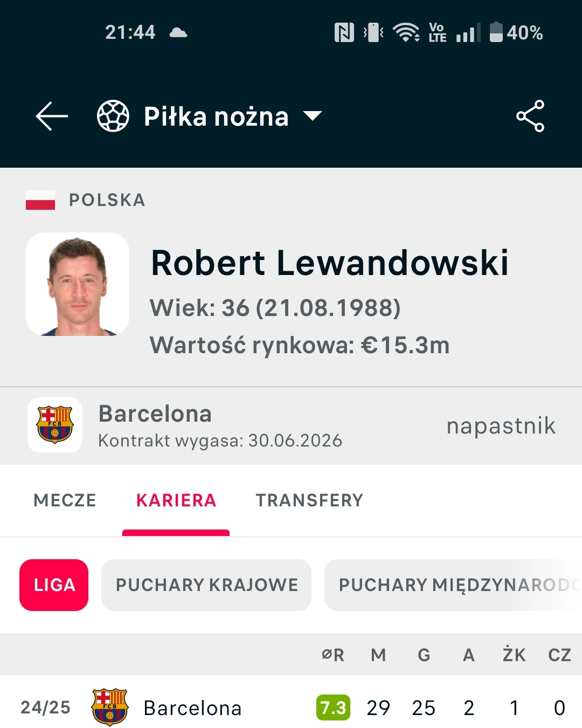Tap the share icon

point(530,116)
